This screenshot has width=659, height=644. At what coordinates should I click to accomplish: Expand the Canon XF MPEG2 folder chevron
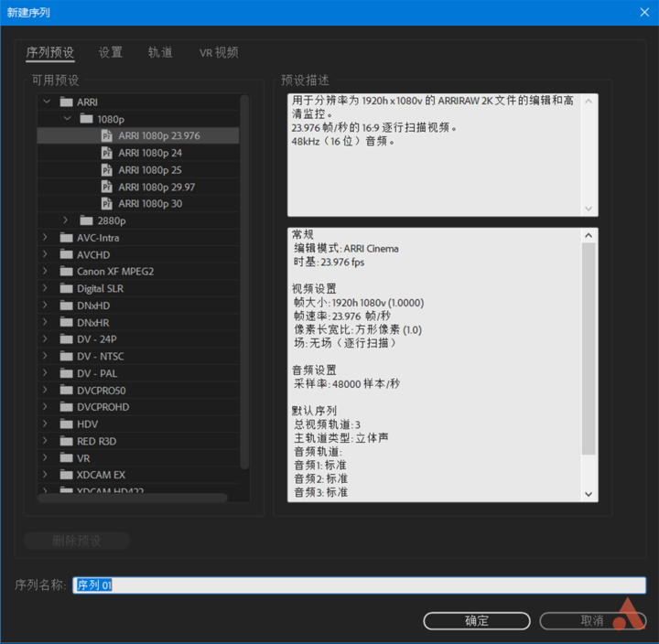[x=45, y=271]
